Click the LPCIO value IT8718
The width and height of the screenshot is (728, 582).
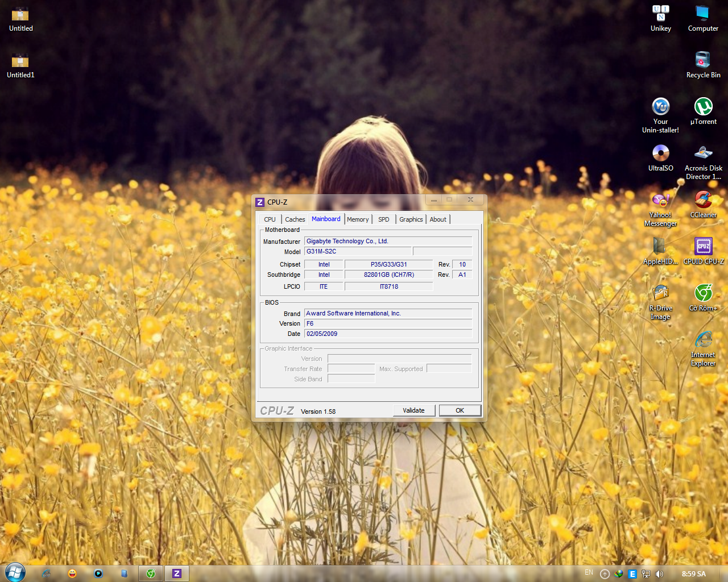(x=389, y=286)
